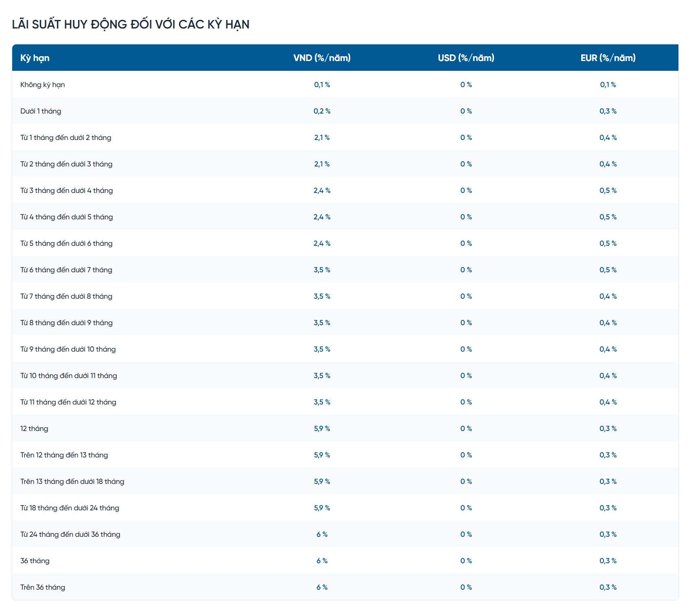Select the Trên 12 tháng đến 13 tháng label
The width and height of the screenshot is (700, 608).
(x=64, y=455)
